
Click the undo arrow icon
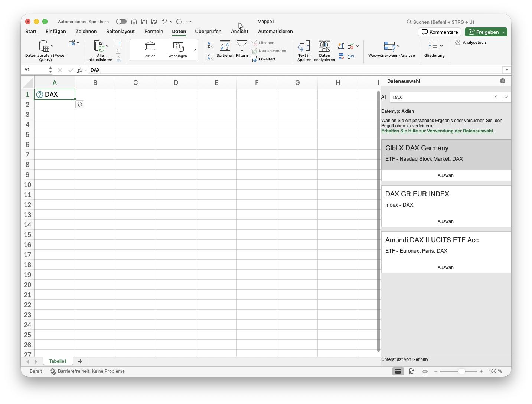[164, 22]
